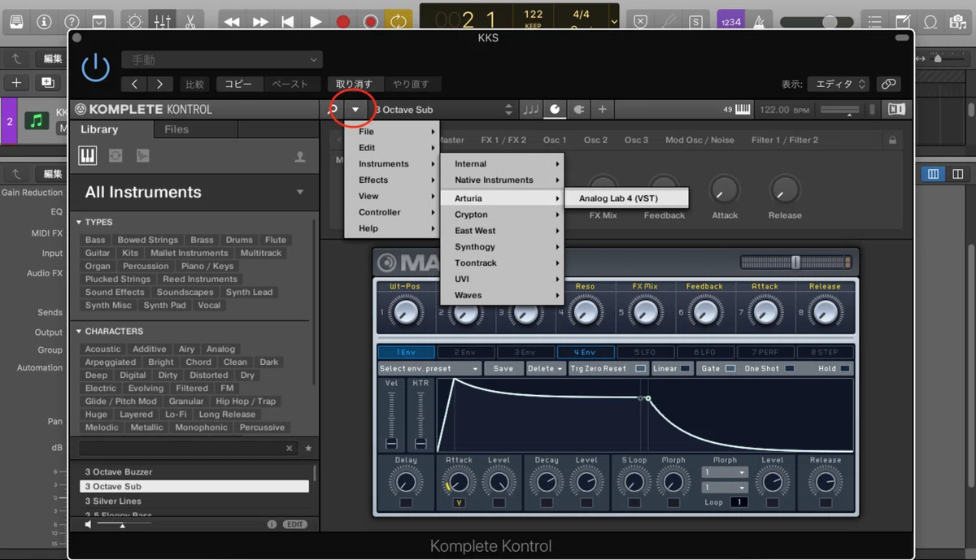Screen dimensions: 976x560
Task: Click the keyboard icon next to 49
Action: click(x=742, y=110)
